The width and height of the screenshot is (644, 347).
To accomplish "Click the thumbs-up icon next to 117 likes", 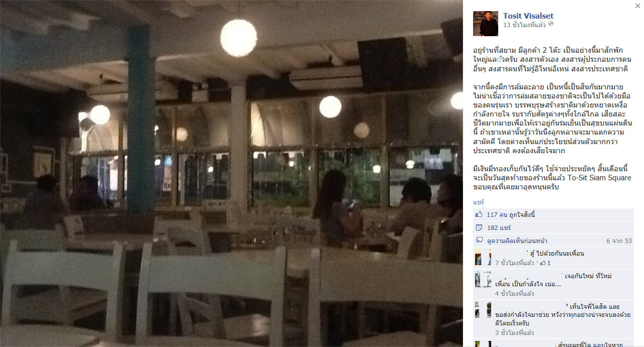I will (x=479, y=214).
